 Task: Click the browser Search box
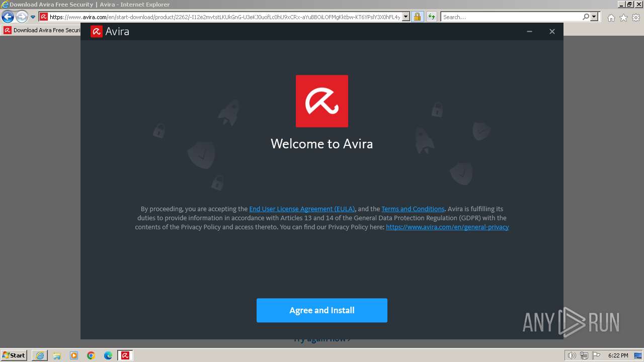(x=511, y=17)
